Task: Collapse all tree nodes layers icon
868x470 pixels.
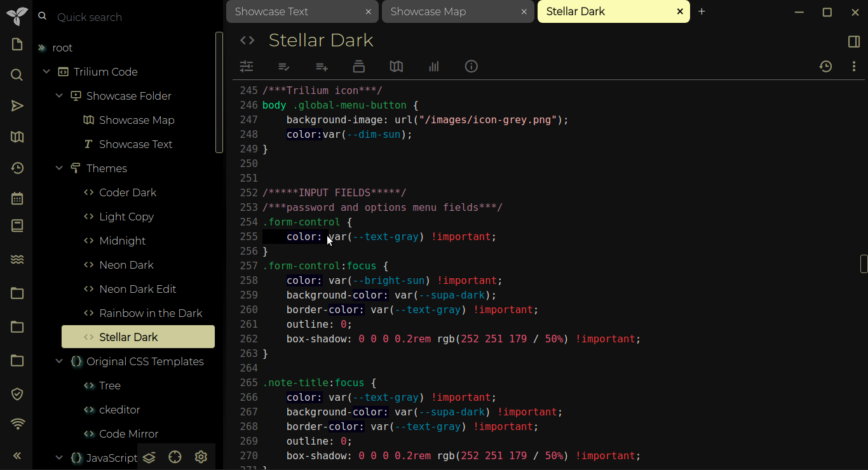Action: (x=149, y=457)
